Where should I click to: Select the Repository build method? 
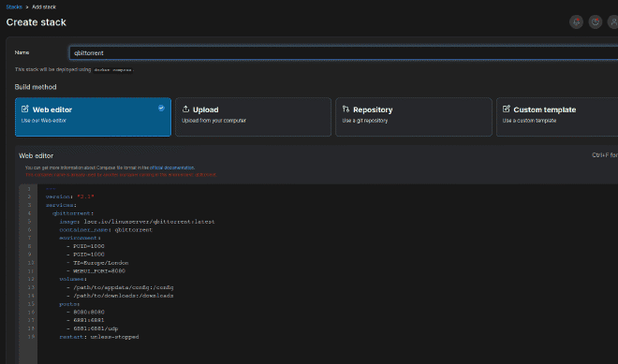(414, 117)
